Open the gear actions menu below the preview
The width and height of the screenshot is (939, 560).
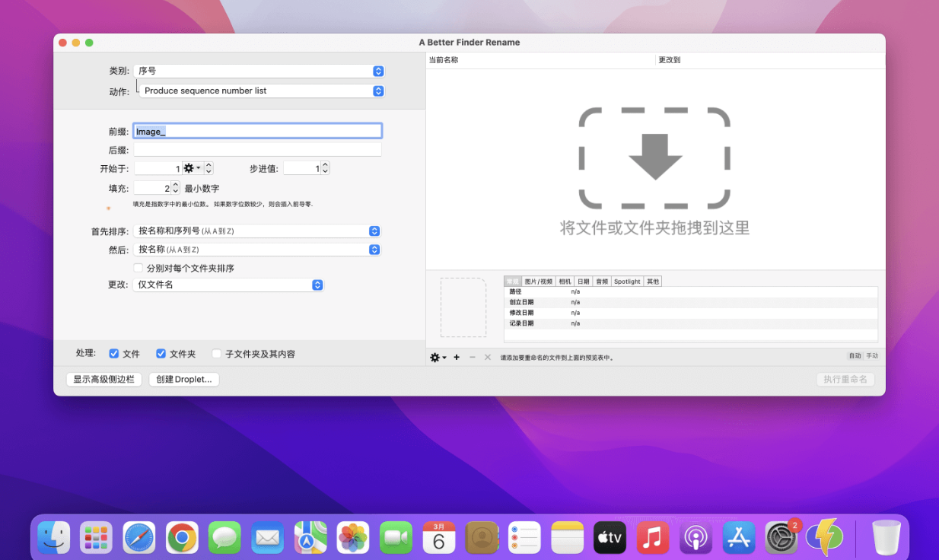pyautogui.click(x=438, y=357)
